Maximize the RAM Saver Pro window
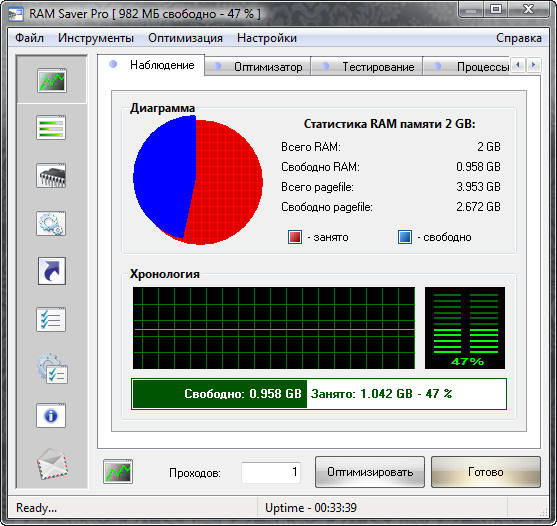Image resolution: width=557 pixels, height=526 pixels. 496,10
